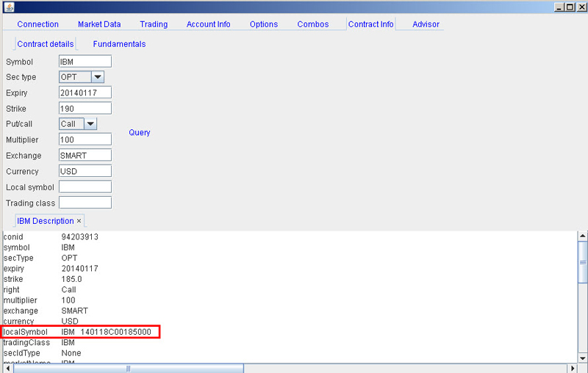Screen dimensions: 588x373
Task: Expand the Sec type dropdown arrow
Action: point(98,77)
